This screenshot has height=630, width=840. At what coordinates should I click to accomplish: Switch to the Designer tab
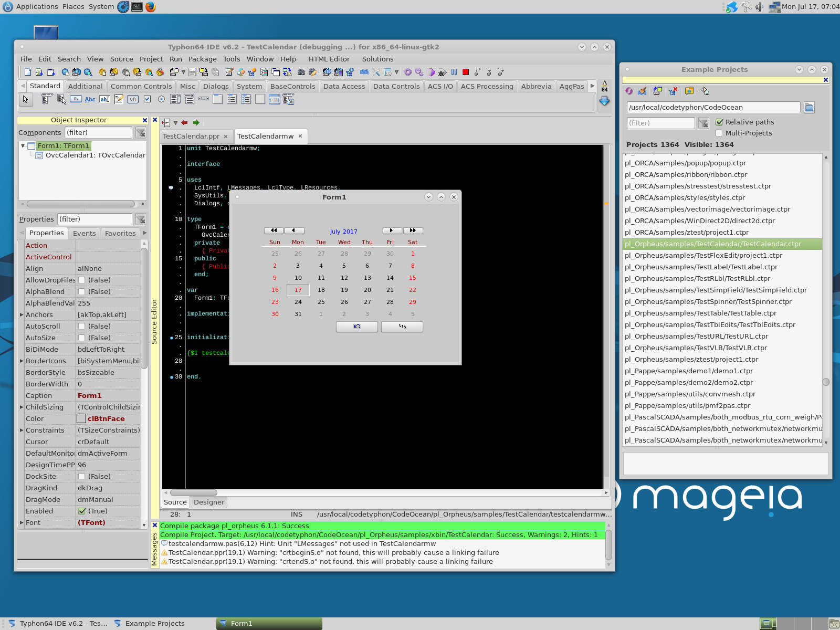(x=208, y=502)
